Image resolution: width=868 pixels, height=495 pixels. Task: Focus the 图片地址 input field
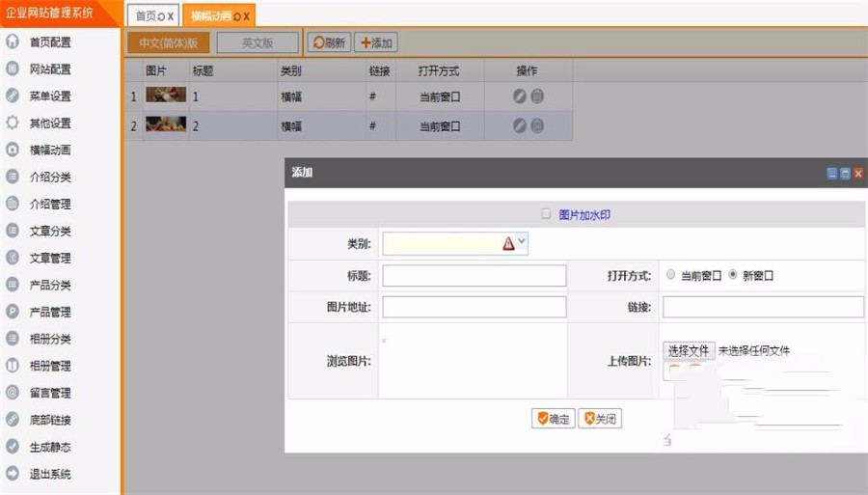[475, 307]
